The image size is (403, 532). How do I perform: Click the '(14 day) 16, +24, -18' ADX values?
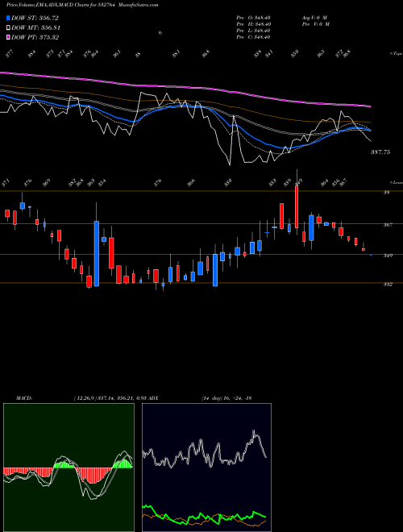pos(226,398)
